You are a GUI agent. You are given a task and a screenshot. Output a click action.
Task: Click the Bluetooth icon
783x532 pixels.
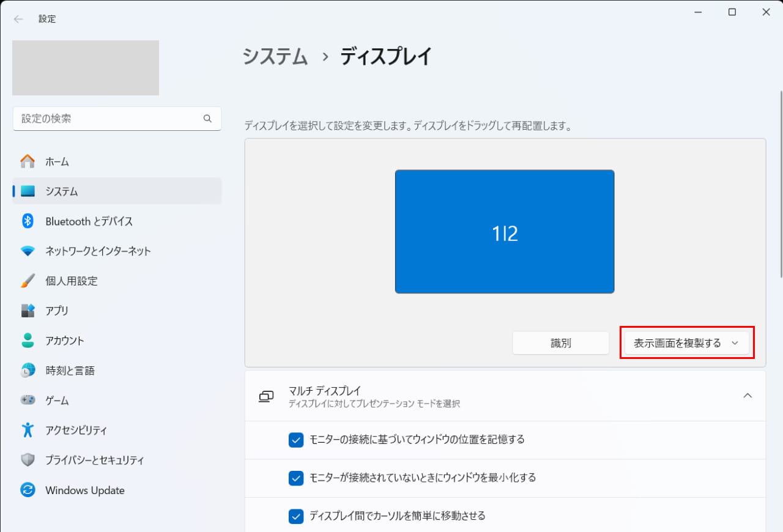28,221
